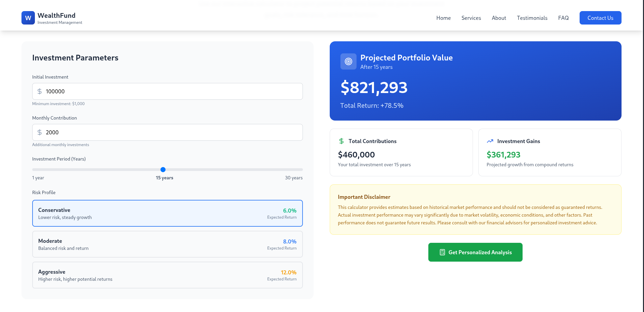Select the Conservative risk profile
The height and width of the screenshot is (312, 644).
pyautogui.click(x=167, y=213)
